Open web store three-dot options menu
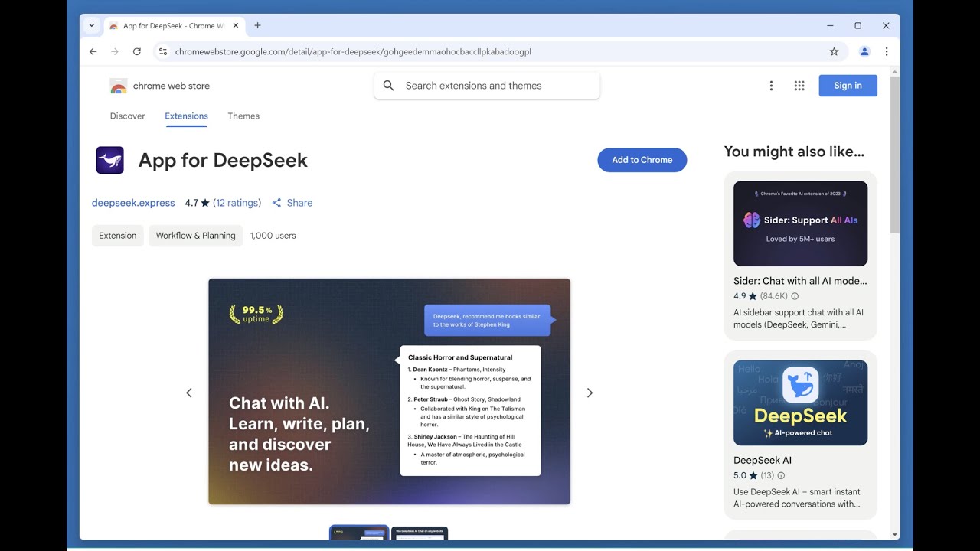The width and height of the screenshot is (980, 551). (x=771, y=86)
